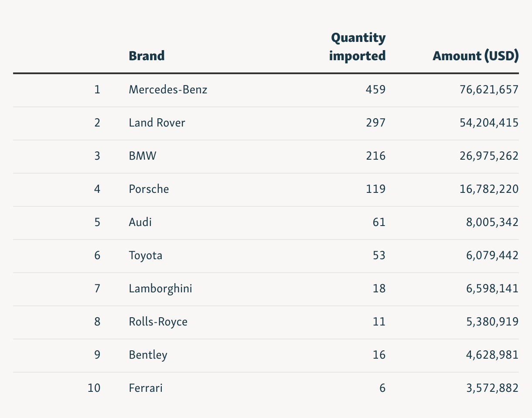Click the Quantity imported column header
Viewport: 532px width, 418px height.
pyautogui.click(x=358, y=47)
